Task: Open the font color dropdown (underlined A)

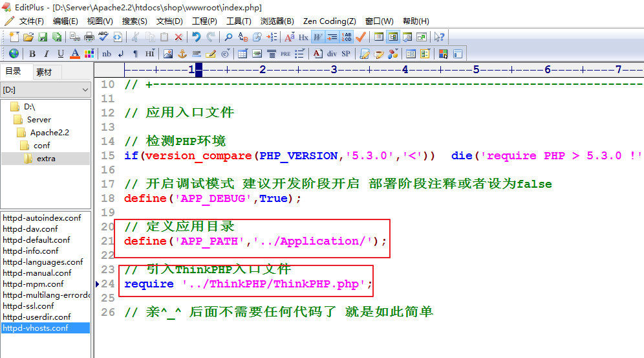Action: click(x=75, y=54)
